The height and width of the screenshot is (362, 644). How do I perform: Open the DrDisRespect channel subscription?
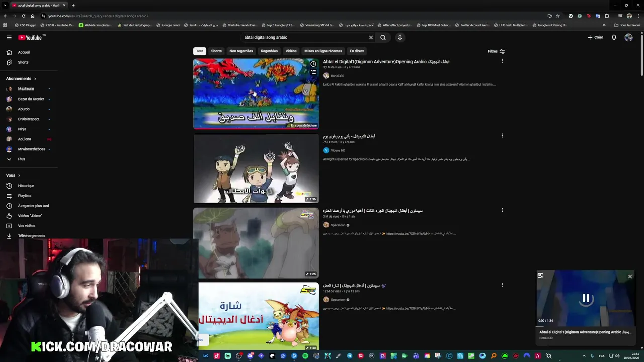click(29, 119)
